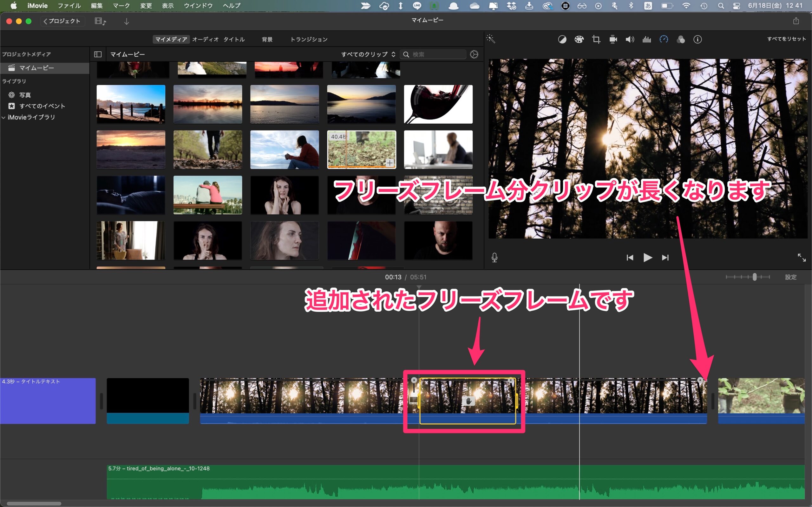Switch to the トランジション tab
Screen dimensions: 812x507
tap(309, 39)
